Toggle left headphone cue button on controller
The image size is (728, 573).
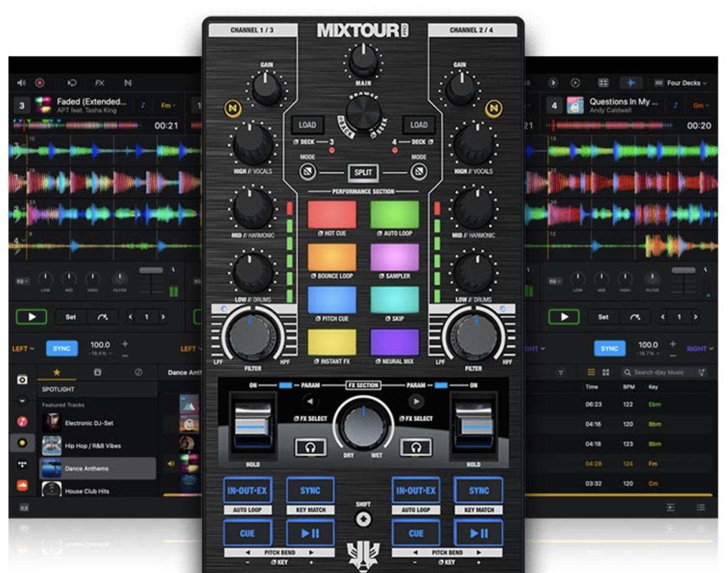click(x=310, y=447)
